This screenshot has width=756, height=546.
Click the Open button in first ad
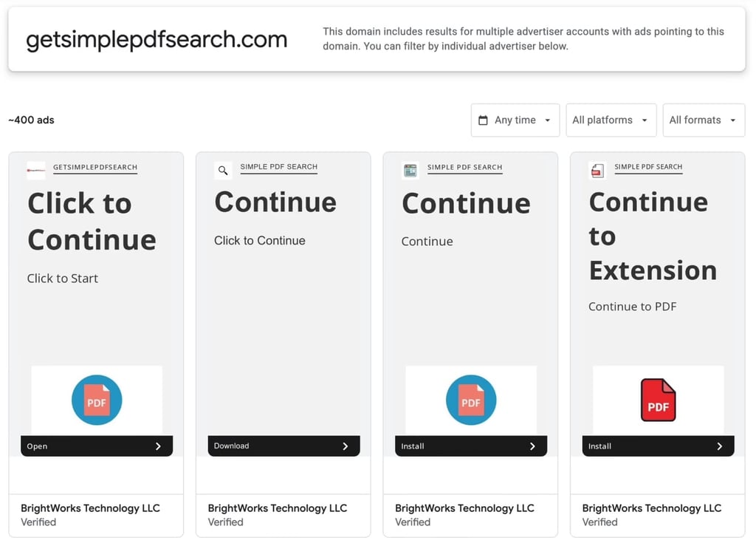[97, 446]
